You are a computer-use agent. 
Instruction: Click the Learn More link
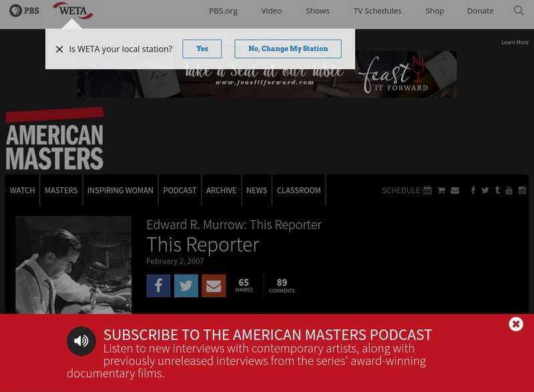point(515,42)
